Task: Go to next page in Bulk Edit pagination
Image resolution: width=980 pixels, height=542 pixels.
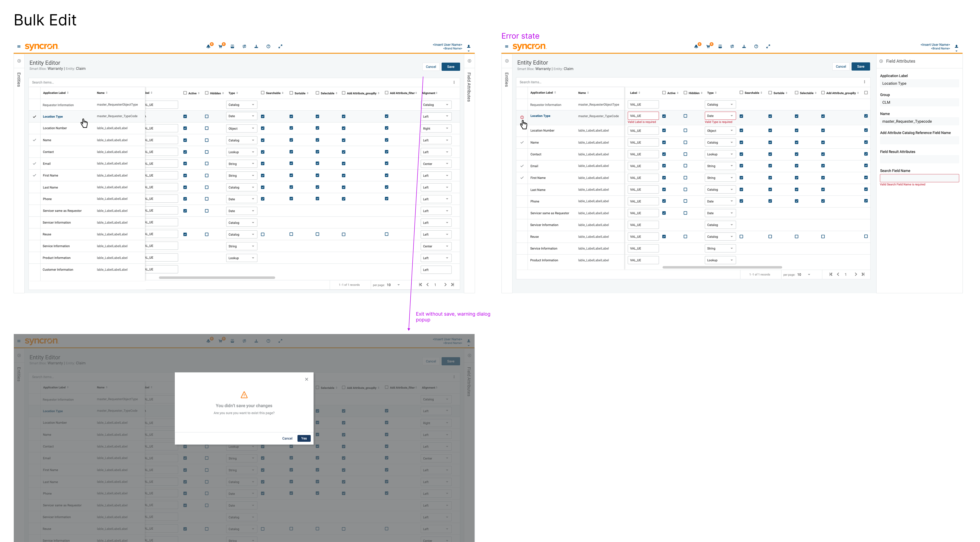Action: point(446,285)
